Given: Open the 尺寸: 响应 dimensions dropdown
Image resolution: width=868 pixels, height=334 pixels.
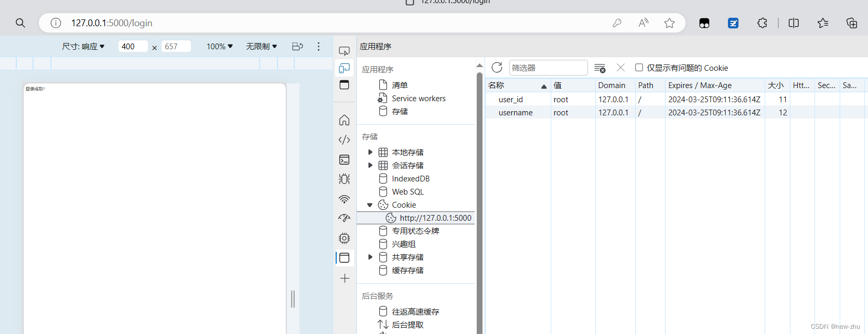Looking at the screenshot, I should [83, 46].
